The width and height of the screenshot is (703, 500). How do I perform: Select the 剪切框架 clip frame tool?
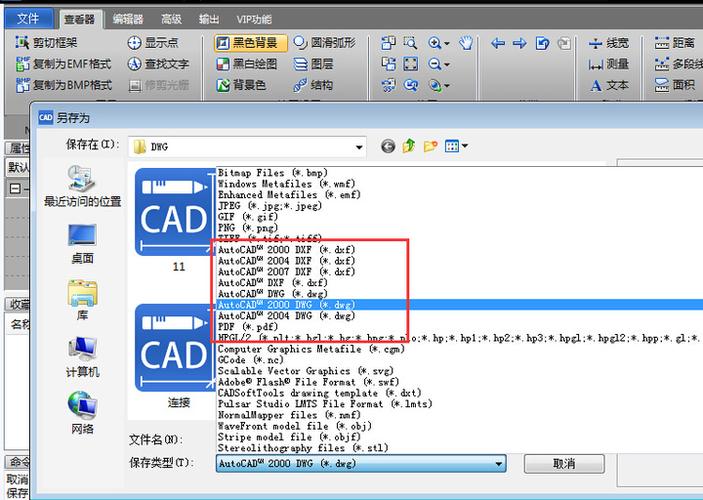[46, 43]
